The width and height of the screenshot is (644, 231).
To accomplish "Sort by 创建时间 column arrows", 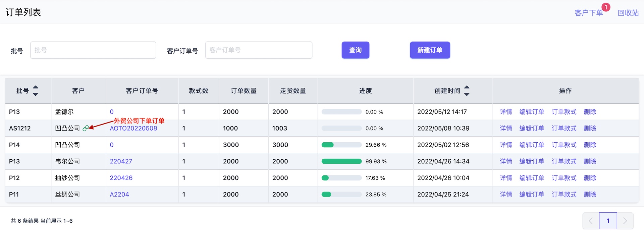I will tap(467, 91).
